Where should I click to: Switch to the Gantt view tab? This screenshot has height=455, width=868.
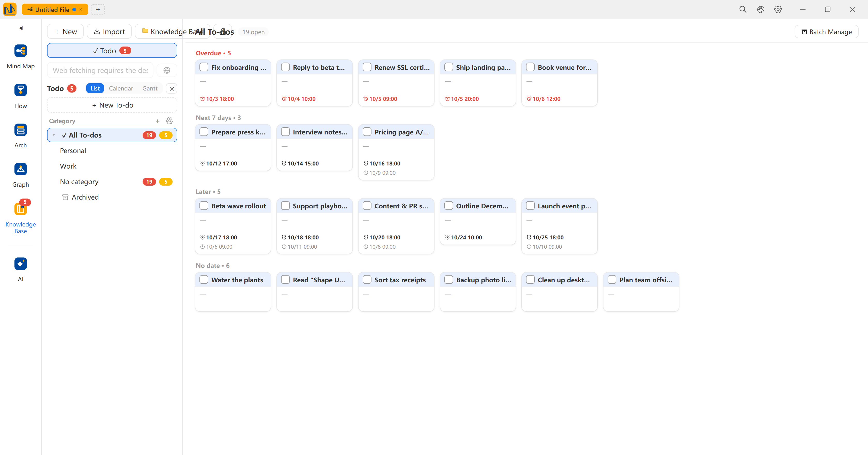coord(150,88)
